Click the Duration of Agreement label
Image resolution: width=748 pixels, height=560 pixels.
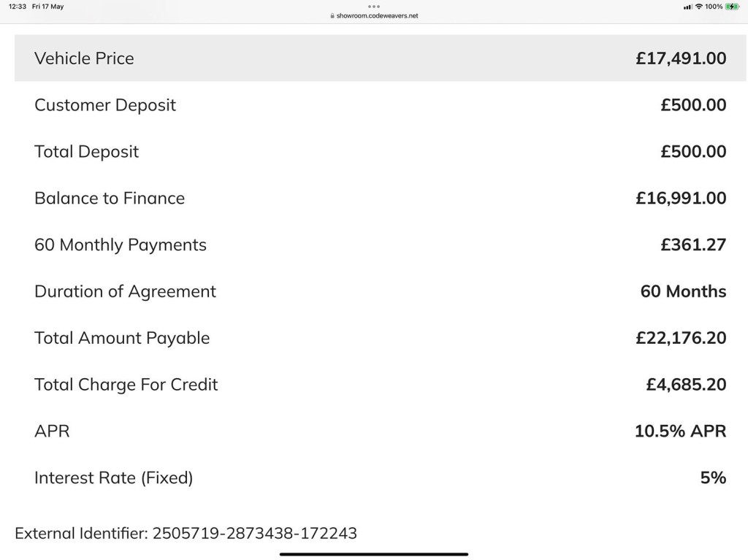point(125,291)
